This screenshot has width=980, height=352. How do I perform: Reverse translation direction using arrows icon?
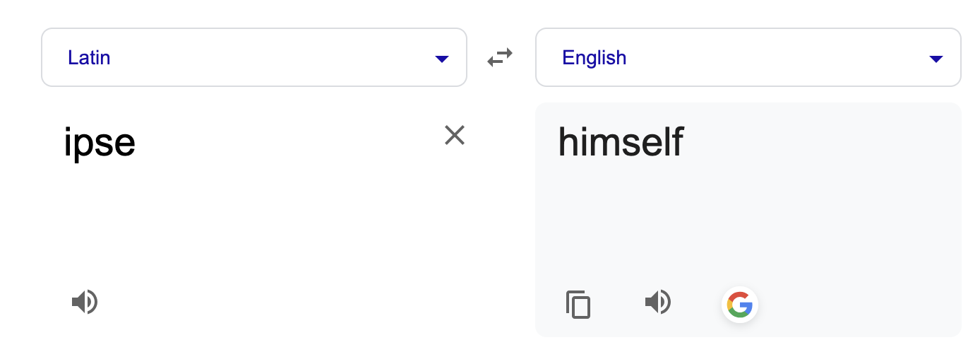point(500,57)
